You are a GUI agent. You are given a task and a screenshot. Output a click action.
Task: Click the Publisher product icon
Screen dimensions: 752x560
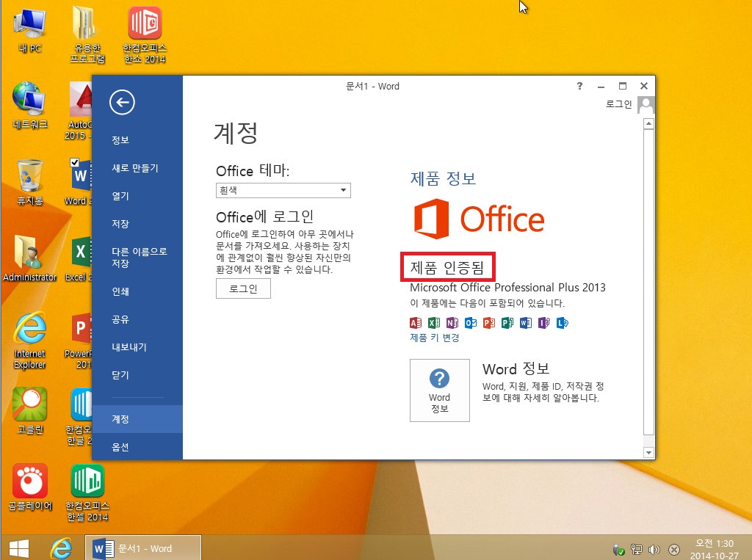[x=507, y=323]
